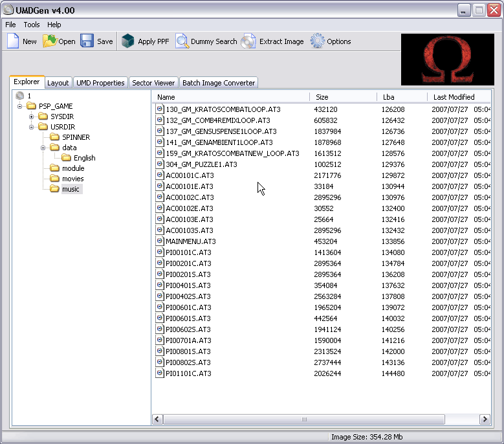Click the horizontal scrollbar thumb
The image size is (504, 444).
point(304,419)
